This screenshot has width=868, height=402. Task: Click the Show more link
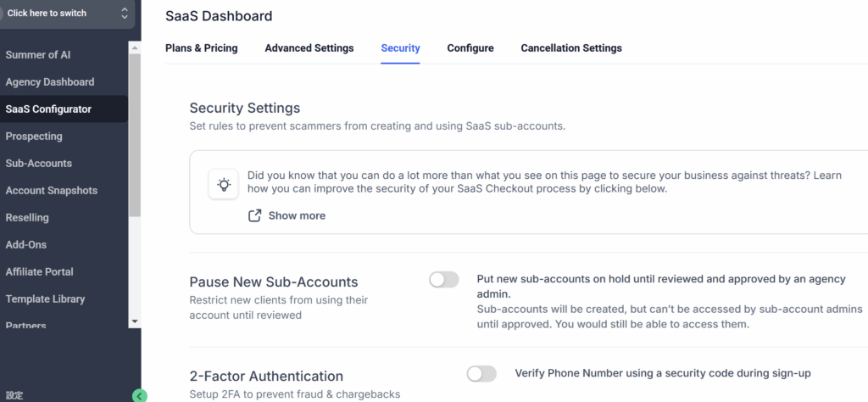point(297,216)
